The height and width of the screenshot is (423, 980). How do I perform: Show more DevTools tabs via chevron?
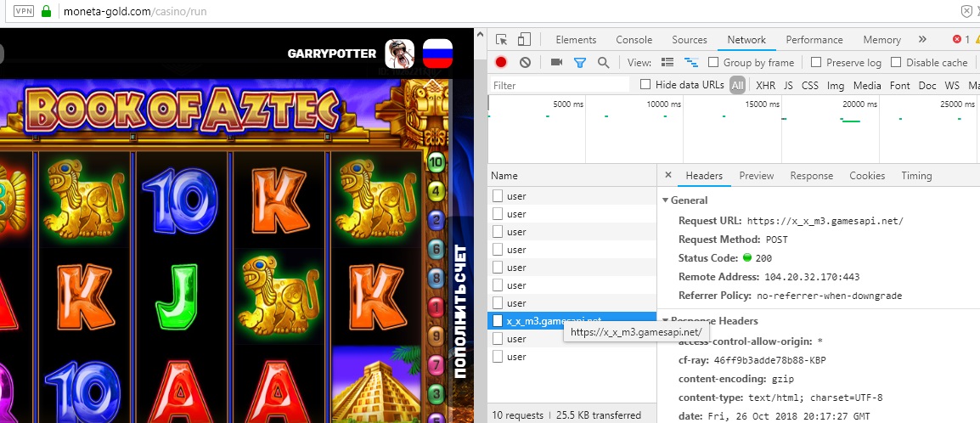pos(922,40)
